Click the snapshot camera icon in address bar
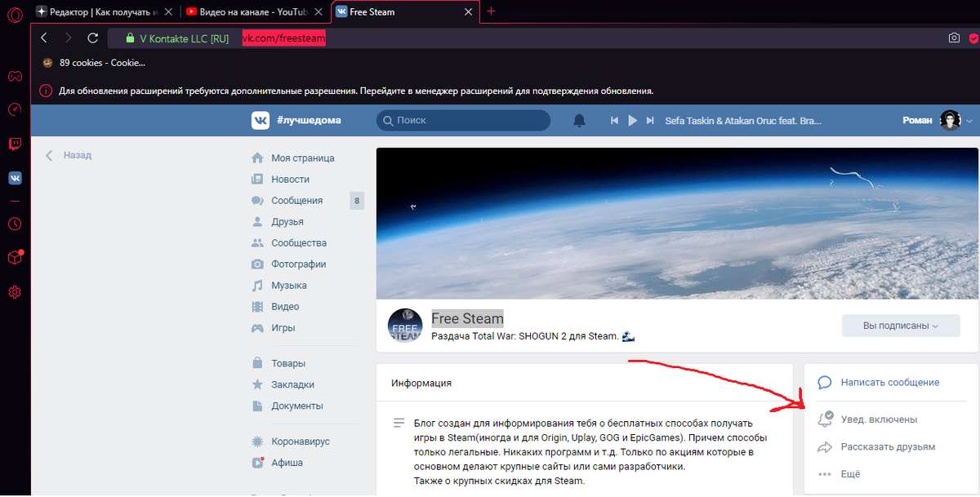The image size is (980, 497). (954, 38)
